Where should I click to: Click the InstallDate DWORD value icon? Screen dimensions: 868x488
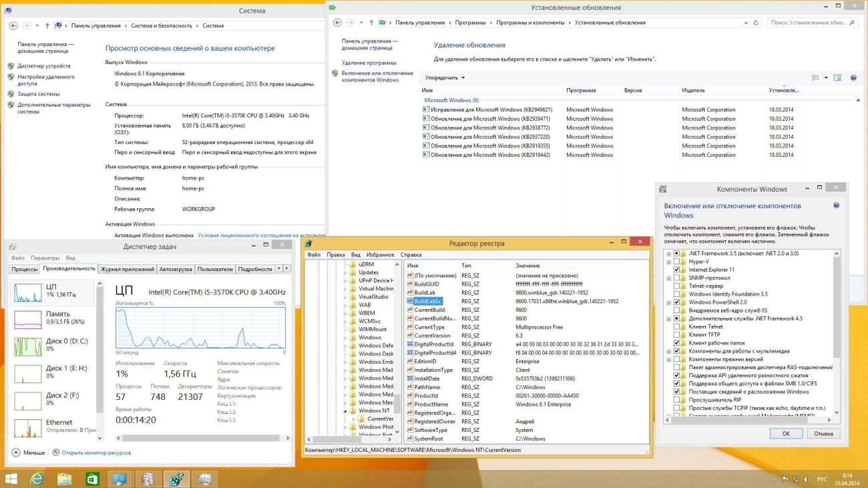(x=410, y=379)
